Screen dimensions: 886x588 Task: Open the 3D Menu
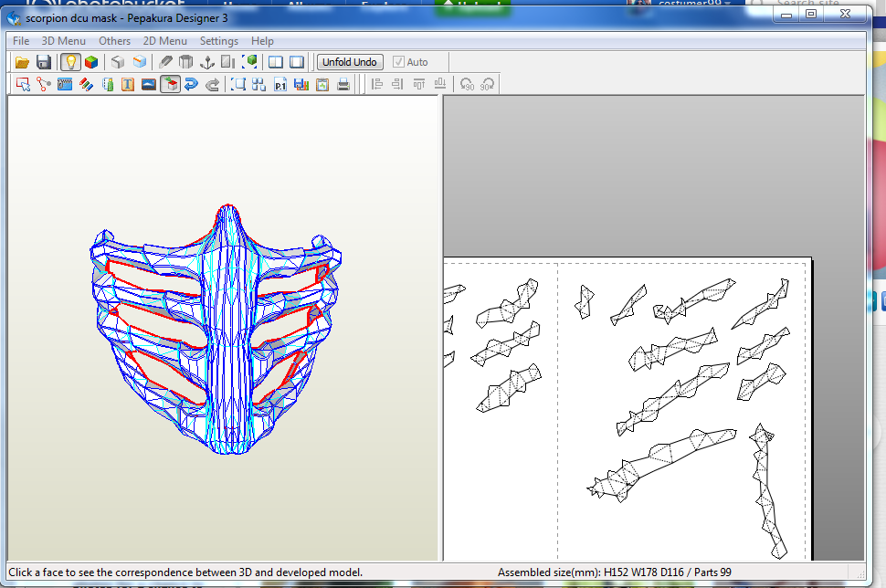(x=63, y=41)
